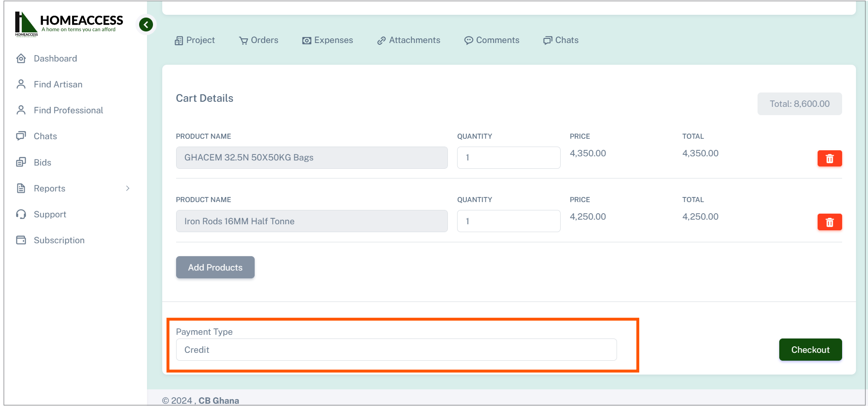This screenshot has width=868, height=406.
Task: Click the Checkout button
Action: tap(810, 350)
